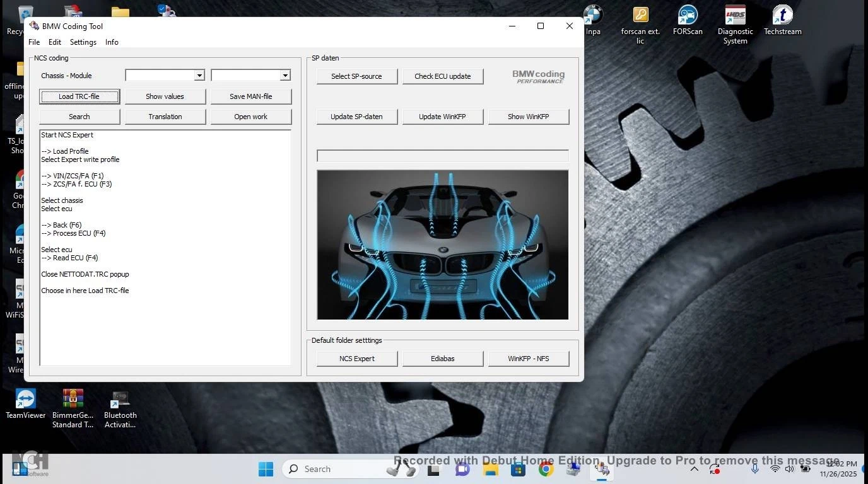Open the TeamViewer desktop shortcut
Viewport: 868px width, 484px height.
point(26,404)
